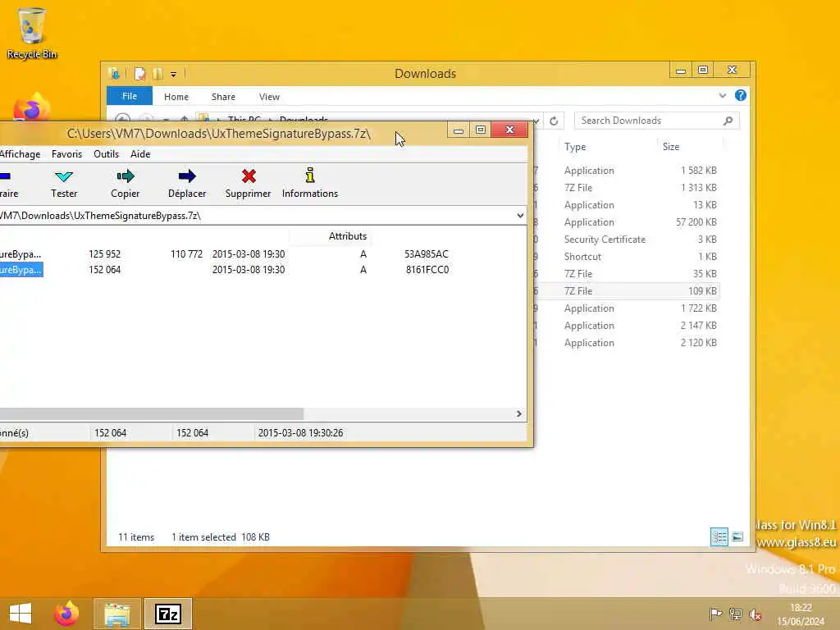Select the Application row sized 57 200 KB
The width and height of the screenshot is (840, 630).
tap(627, 221)
